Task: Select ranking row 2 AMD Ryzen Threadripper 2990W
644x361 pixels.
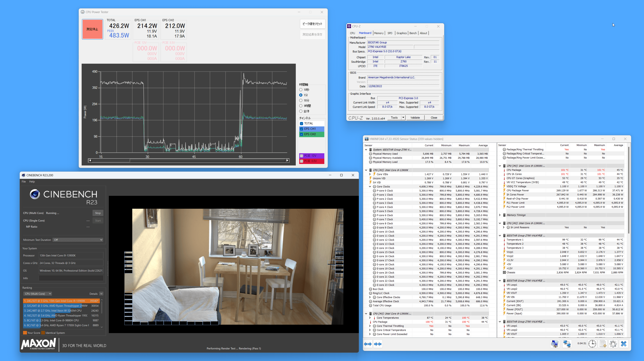Action: pos(61,306)
